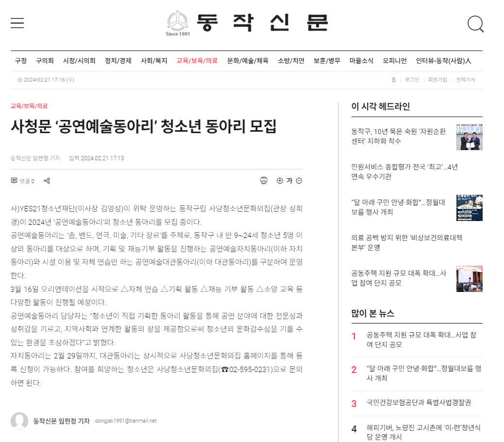Click the 입력 2024.02.21 17:13 timestamp

(97, 158)
